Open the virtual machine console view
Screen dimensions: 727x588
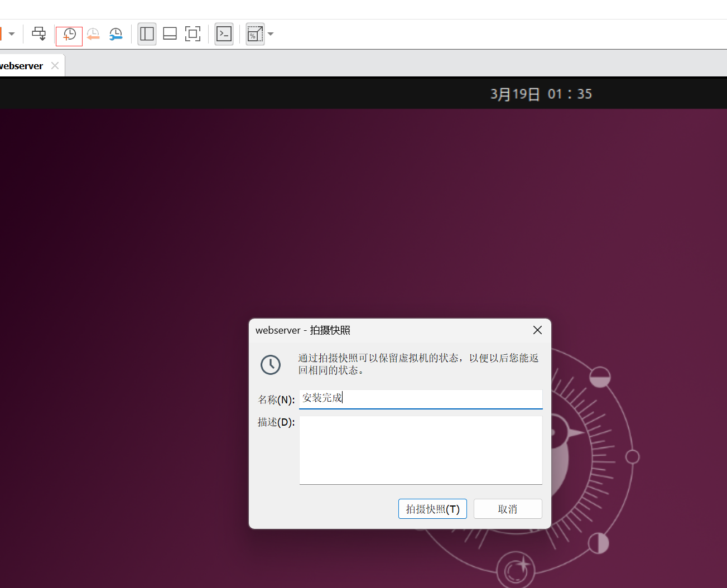(224, 34)
